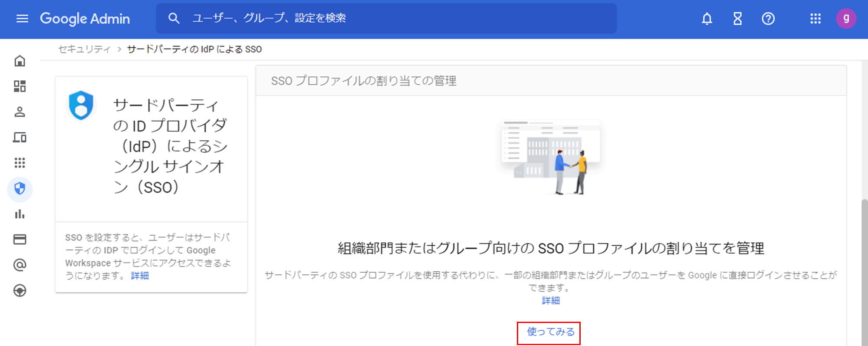Click the 使ってみる button

point(549,333)
